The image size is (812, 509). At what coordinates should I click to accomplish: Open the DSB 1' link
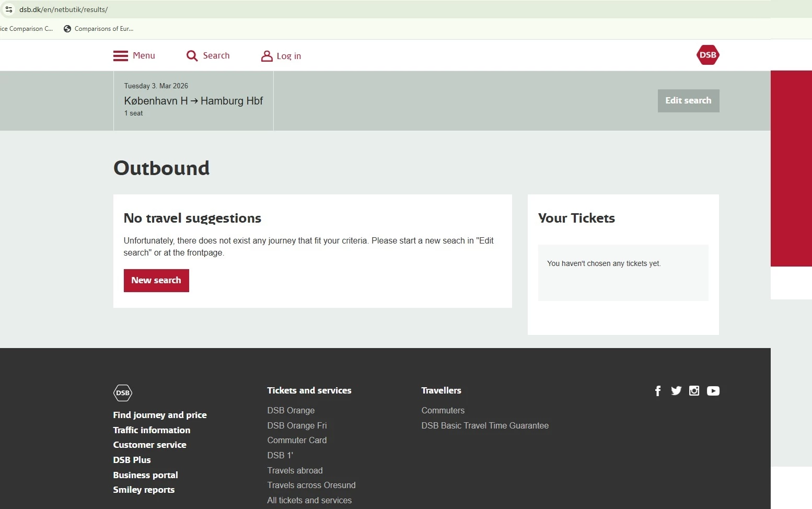pos(280,456)
